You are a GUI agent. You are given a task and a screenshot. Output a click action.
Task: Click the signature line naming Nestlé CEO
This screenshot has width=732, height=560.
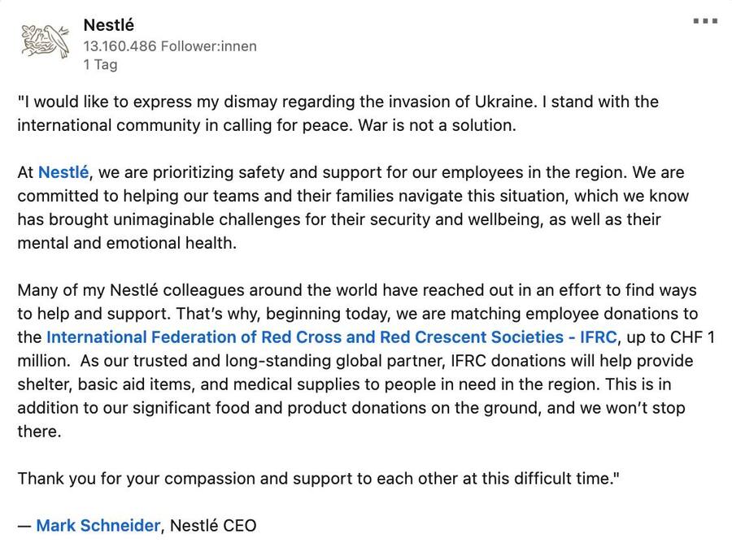(211, 525)
